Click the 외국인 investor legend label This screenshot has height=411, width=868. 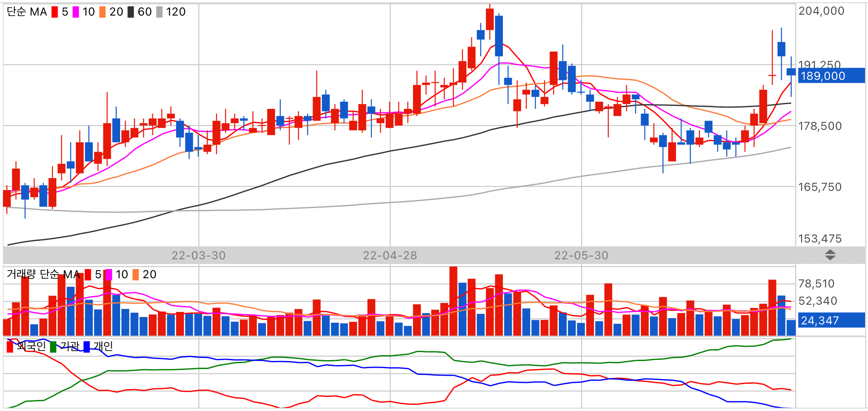click(32, 346)
